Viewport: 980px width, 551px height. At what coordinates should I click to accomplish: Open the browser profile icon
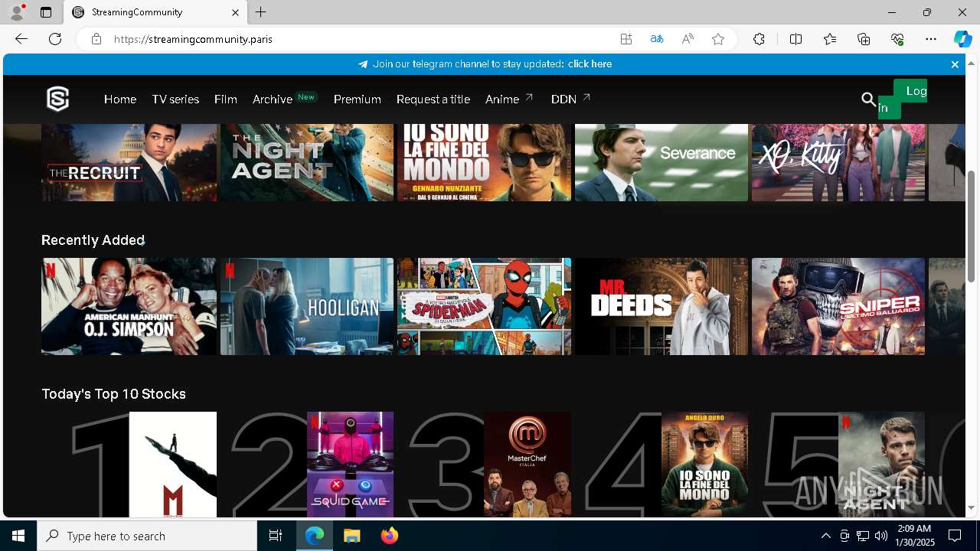point(17,12)
